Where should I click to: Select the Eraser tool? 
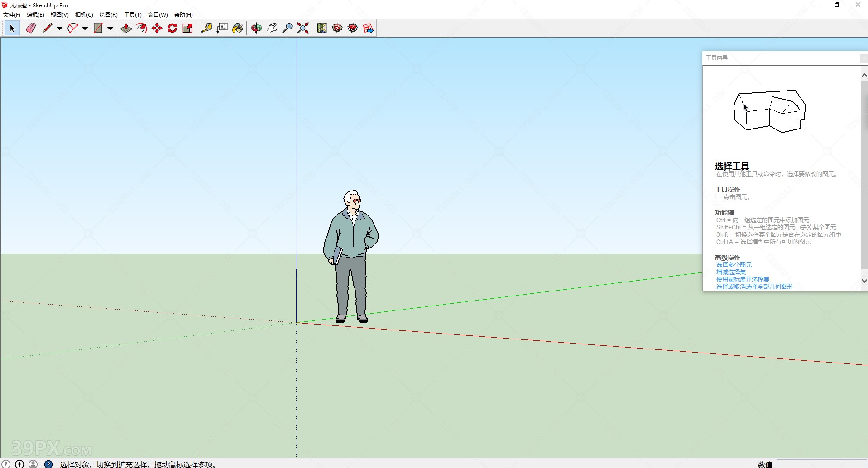click(x=30, y=28)
